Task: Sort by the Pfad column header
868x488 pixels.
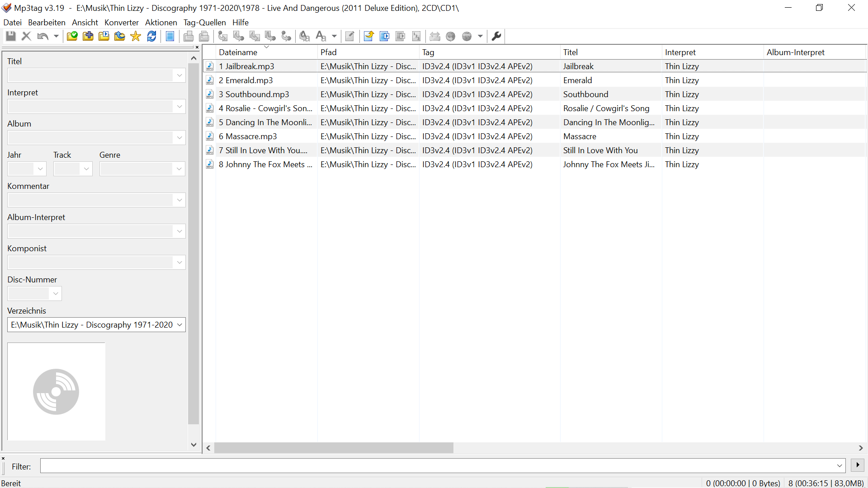Action: (x=368, y=52)
